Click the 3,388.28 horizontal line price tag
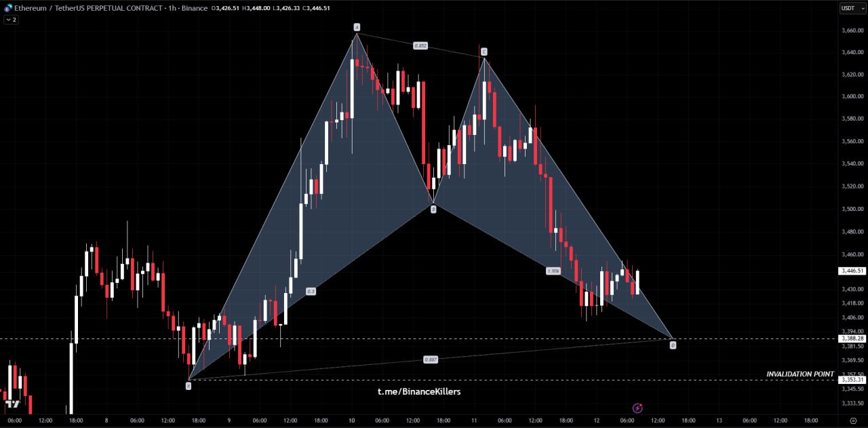 point(852,338)
